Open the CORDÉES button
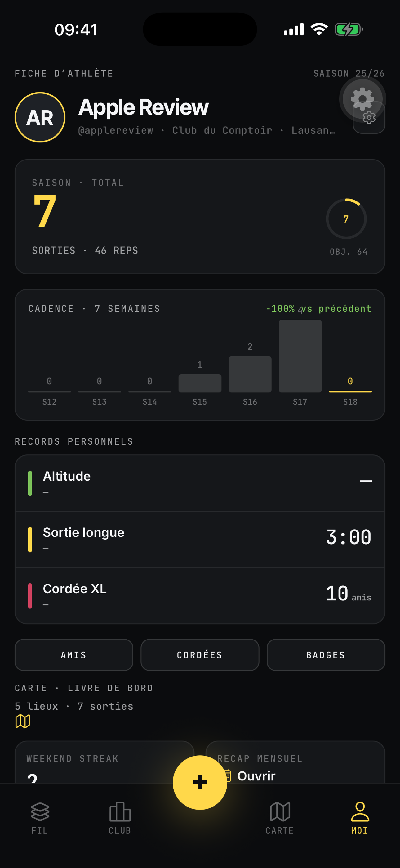Viewport: 400px width, 868px height. coord(200,655)
